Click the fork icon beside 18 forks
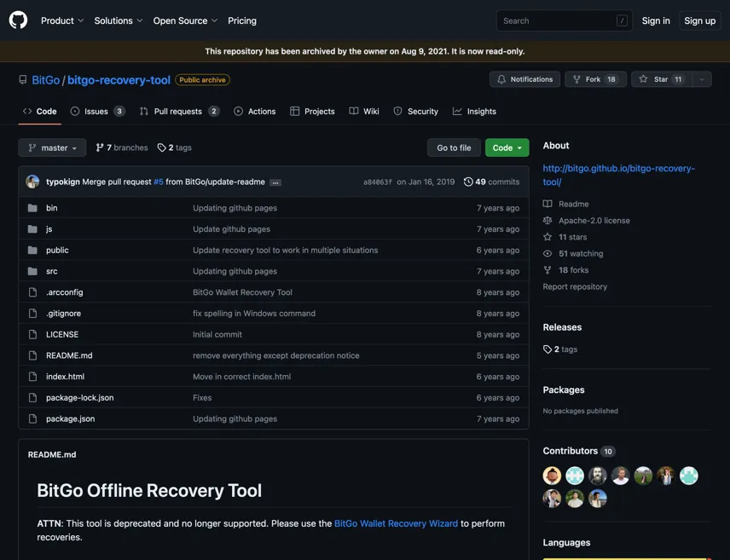 coord(547,270)
